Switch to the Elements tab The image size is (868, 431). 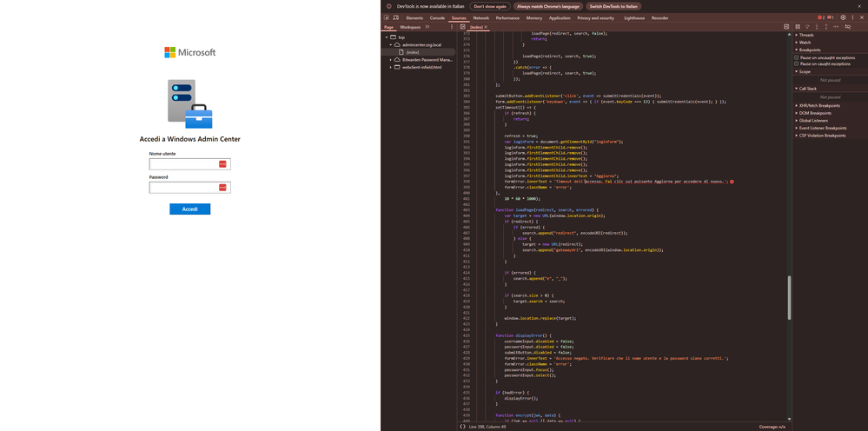[414, 17]
